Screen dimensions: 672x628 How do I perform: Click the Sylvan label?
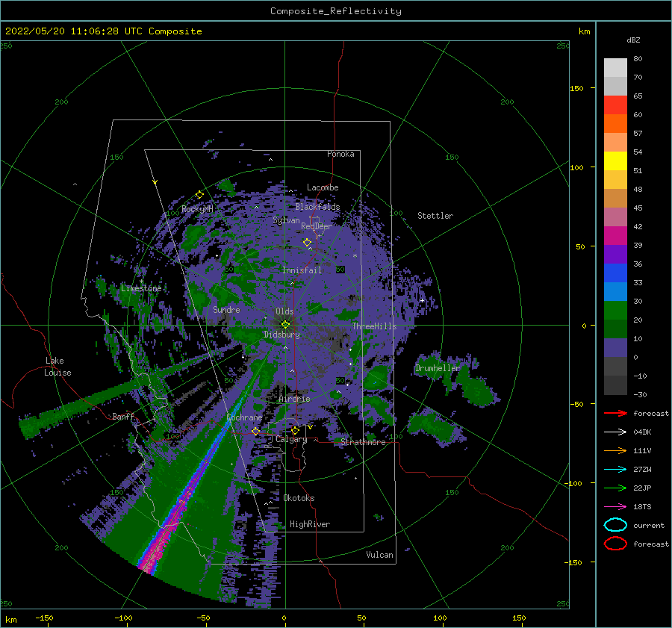tap(286, 220)
